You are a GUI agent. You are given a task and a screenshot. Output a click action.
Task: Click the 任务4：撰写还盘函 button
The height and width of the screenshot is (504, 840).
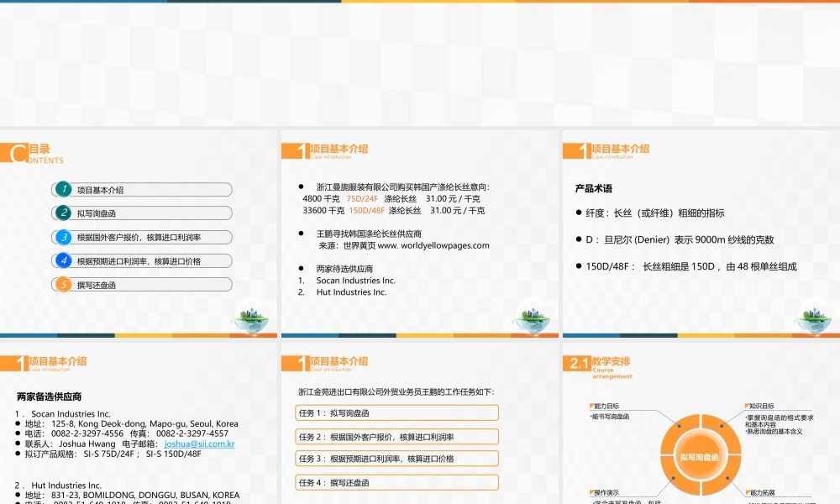(396, 482)
